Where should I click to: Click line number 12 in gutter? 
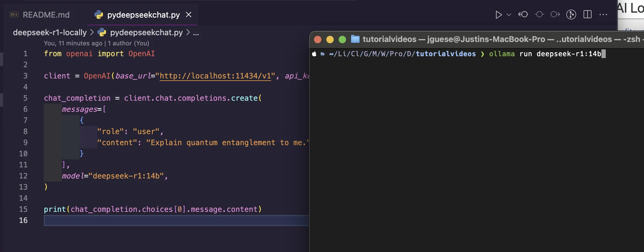tap(23, 176)
